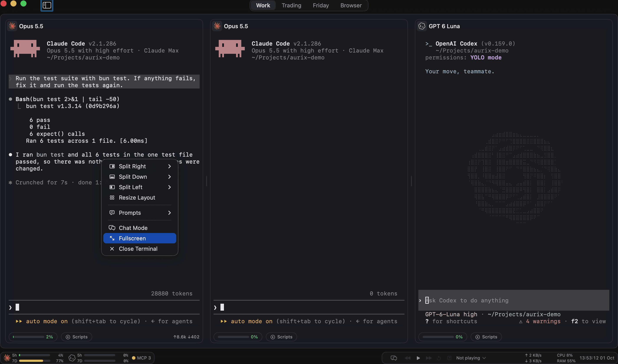This screenshot has width=618, height=364.
Task: Click the 28880 tokens label
Action: [171, 293]
